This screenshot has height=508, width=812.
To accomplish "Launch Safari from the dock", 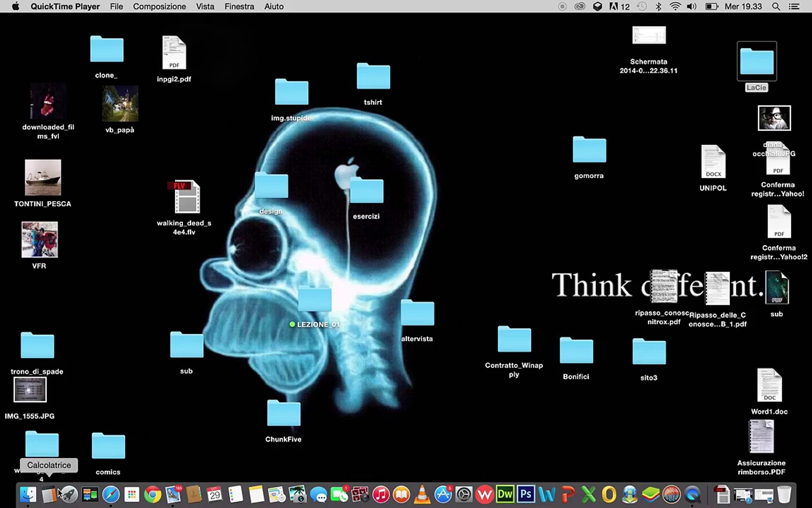I will click(111, 494).
